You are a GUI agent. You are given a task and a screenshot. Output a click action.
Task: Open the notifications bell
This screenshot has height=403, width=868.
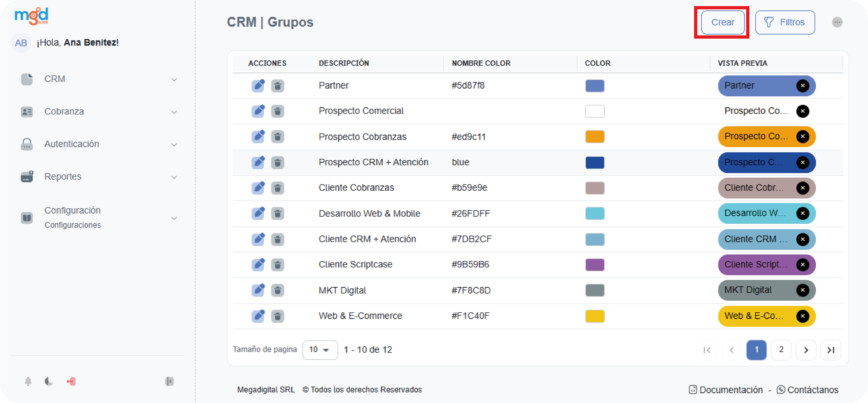pos(28,381)
